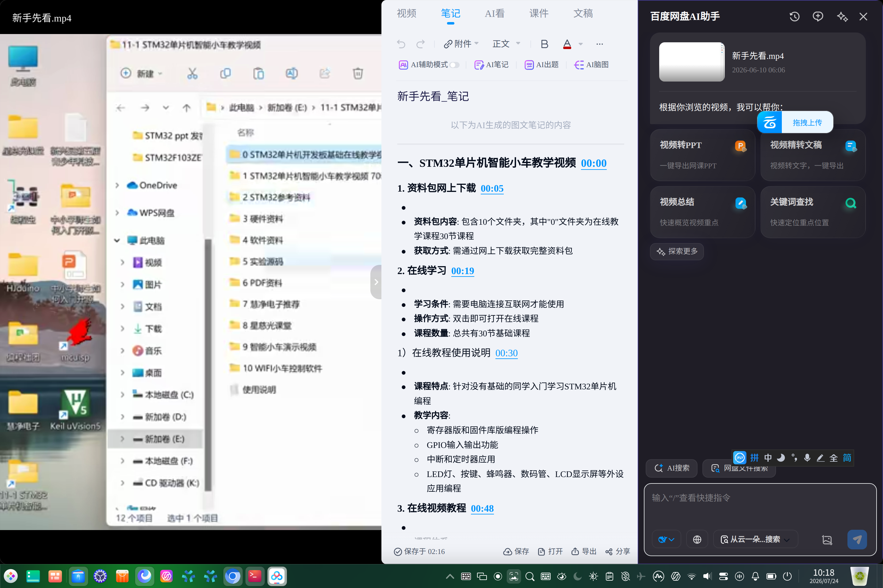Open the 视频转PPT card
883x588 pixels.
(702, 155)
